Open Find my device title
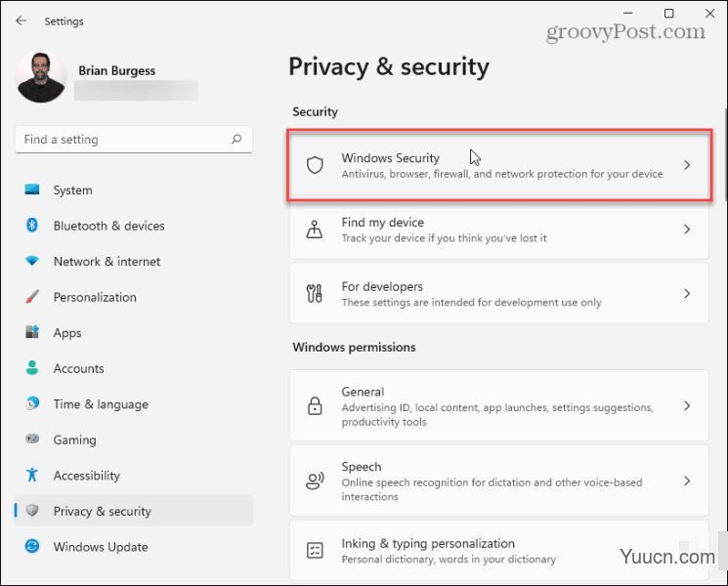Screen dimensions: 728x586 383,223
